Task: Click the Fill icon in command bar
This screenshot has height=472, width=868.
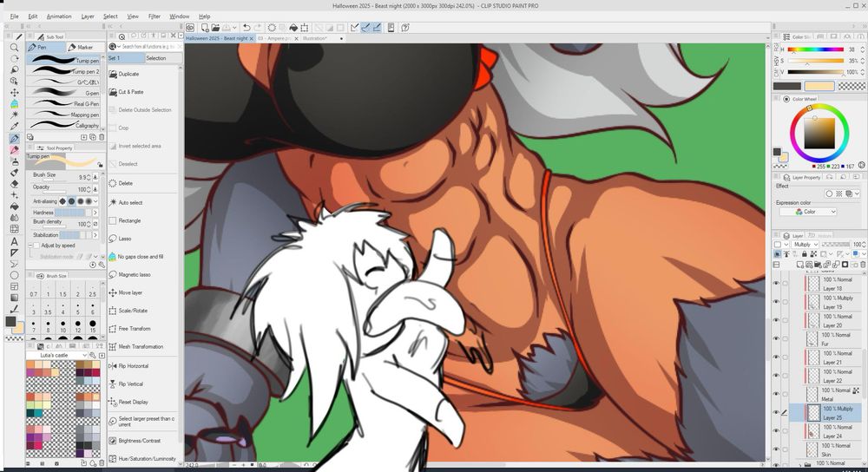Action: tap(293, 28)
